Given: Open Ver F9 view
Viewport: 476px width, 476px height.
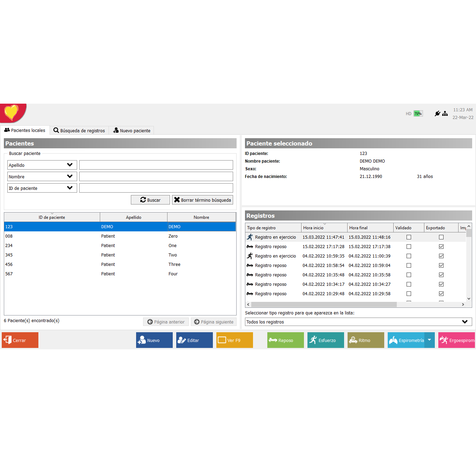Looking at the screenshot, I should click(234, 340).
